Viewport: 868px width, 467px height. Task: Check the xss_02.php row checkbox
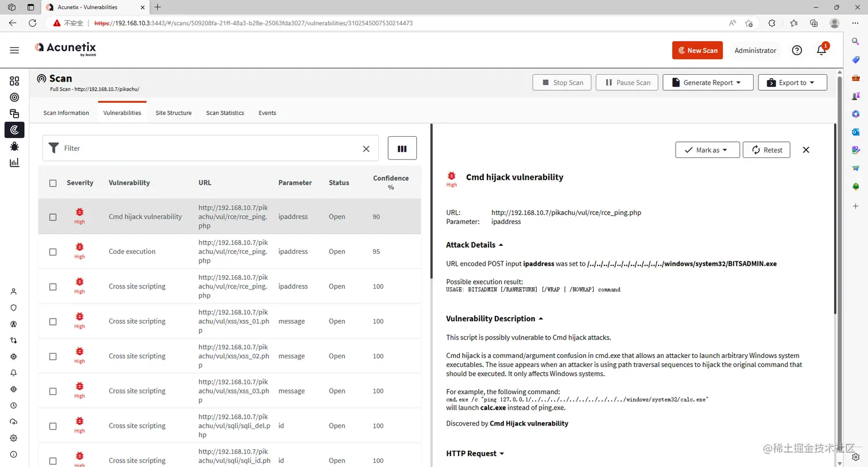(53, 357)
